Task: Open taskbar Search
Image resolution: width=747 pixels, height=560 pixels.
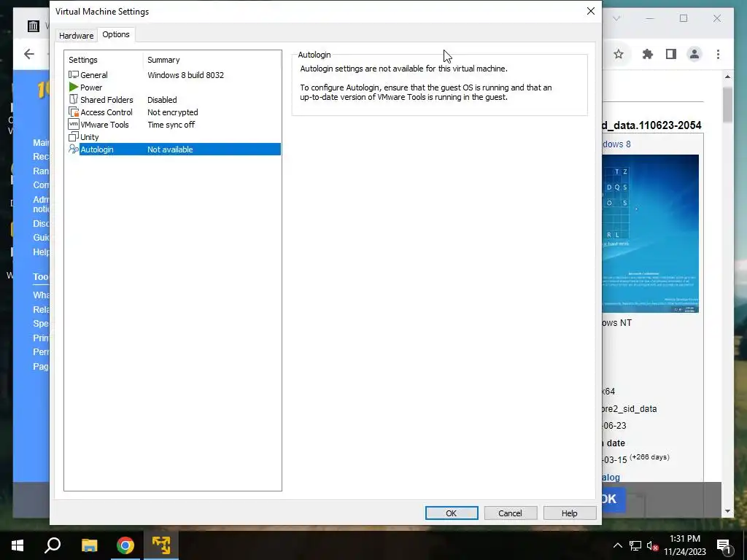Action: pyautogui.click(x=53, y=545)
